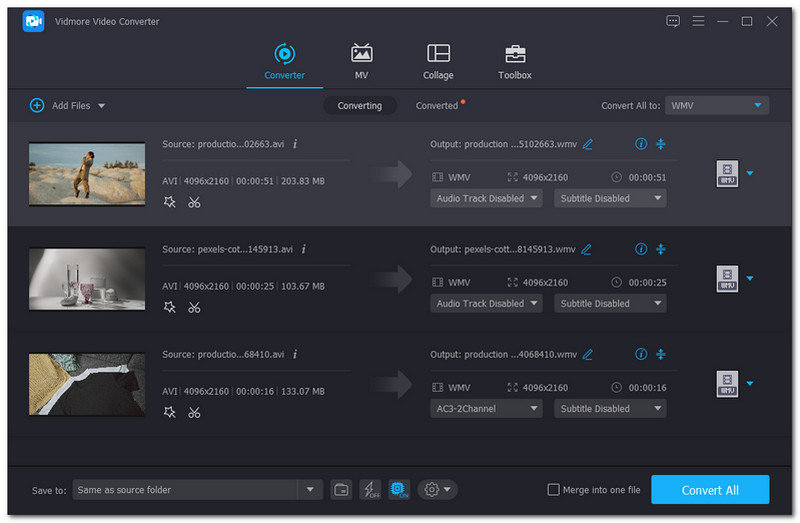Select the glass vases video thumbnail

[x=87, y=279]
